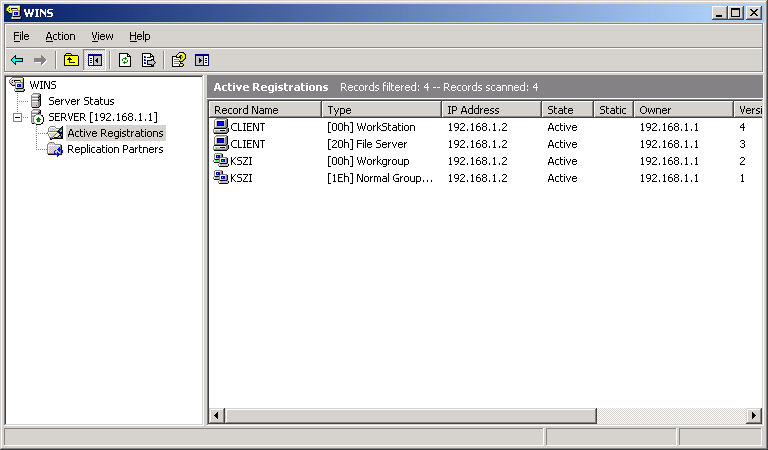Viewport: 768px width, 450px height.
Task: Open Replication Partners folder
Action: (x=115, y=149)
